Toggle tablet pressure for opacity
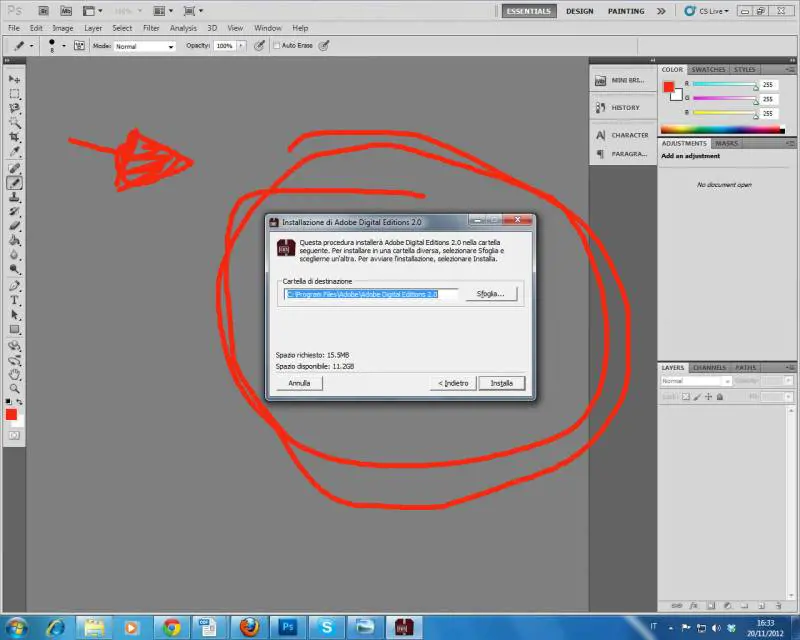The image size is (800, 640). point(259,45)
